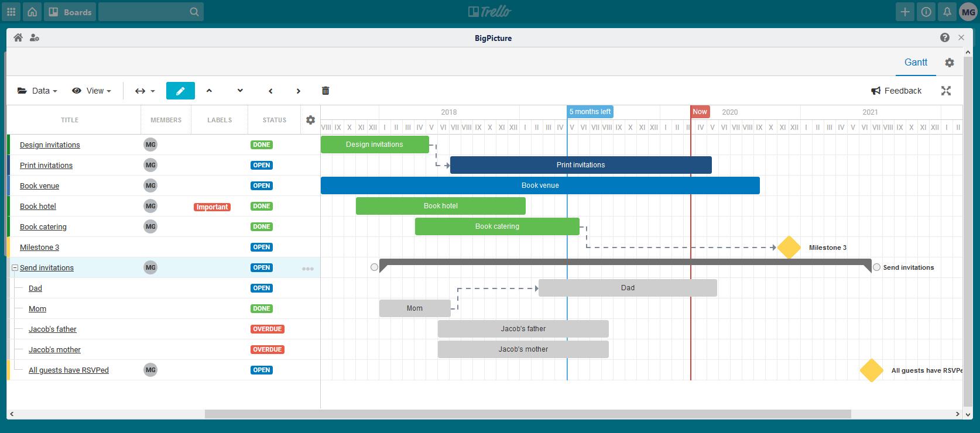Enter fullscreen with the expand icon

tap(946, 91)
